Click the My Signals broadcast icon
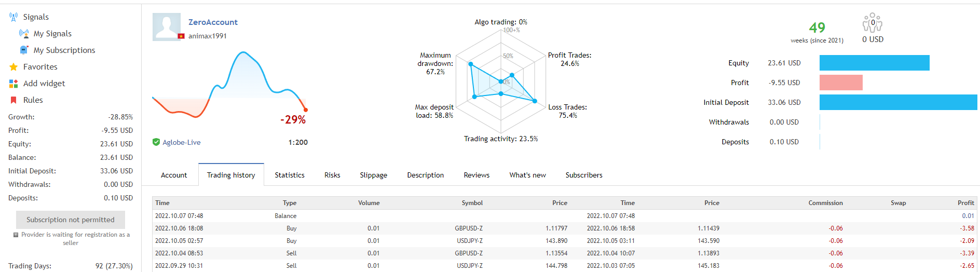Viewport: 980px width, 272px height. tap(24, 34)
